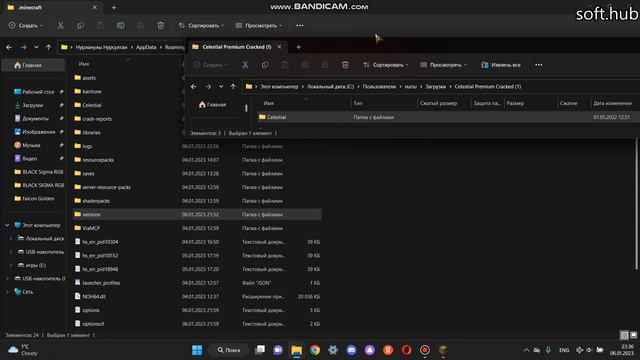This screenshot has height=360, width=640.
Task: Select the shaderpacks folder in .minecraft
Action: tap(197, 201)
